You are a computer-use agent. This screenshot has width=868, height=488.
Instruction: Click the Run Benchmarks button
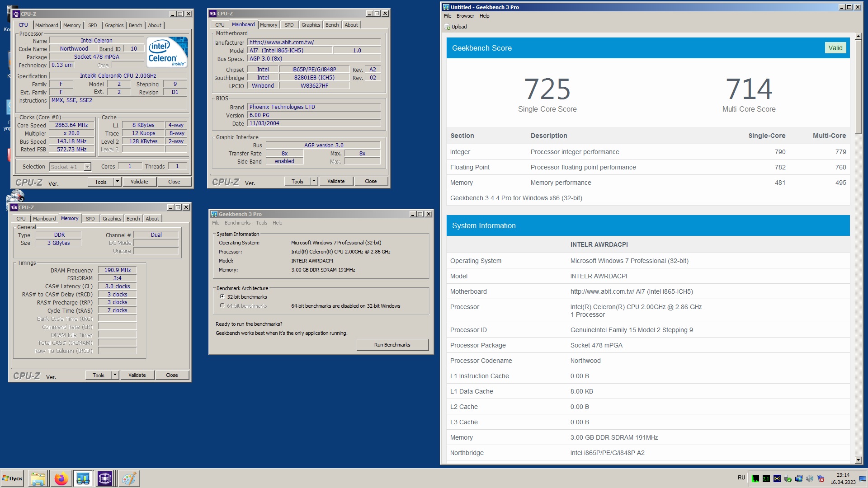392,345
